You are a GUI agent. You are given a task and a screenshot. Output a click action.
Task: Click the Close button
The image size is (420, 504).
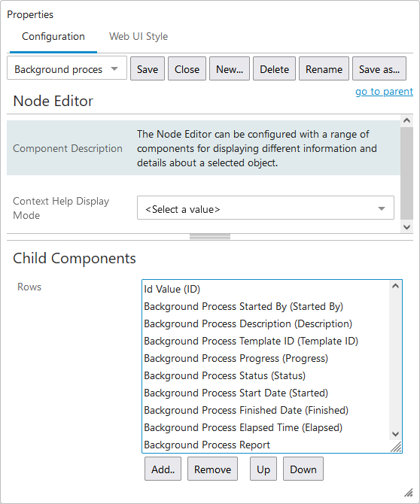coord(187,68)
